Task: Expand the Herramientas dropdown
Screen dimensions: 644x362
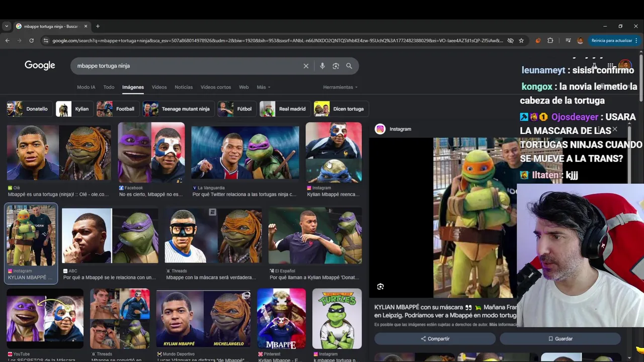Action: click(x=340, y=87)
